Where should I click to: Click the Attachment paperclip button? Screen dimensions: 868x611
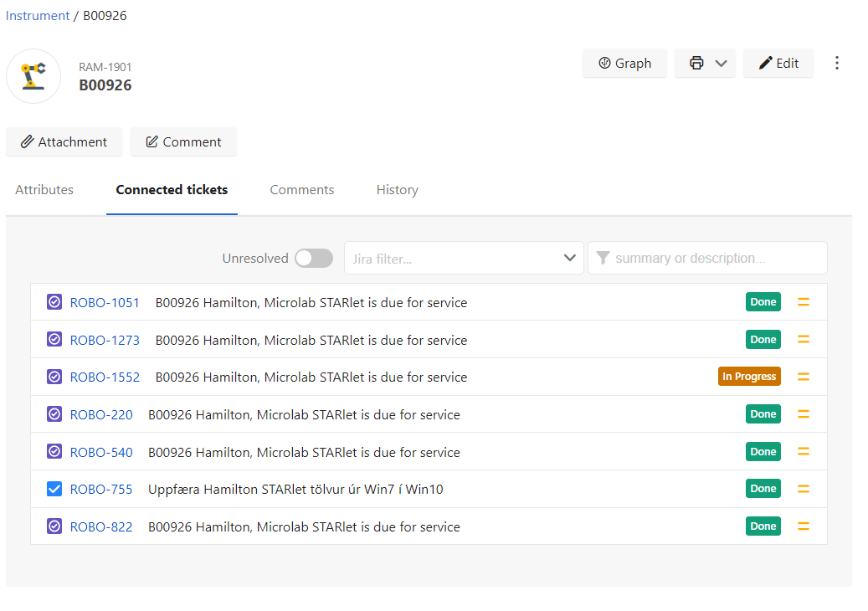64,141
